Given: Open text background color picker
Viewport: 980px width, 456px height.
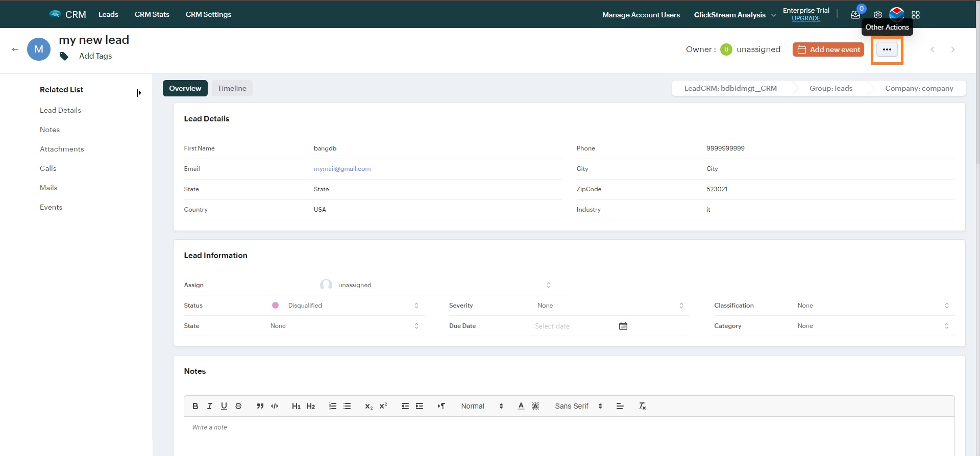Looking at the screenshot, I should [535, 406].
